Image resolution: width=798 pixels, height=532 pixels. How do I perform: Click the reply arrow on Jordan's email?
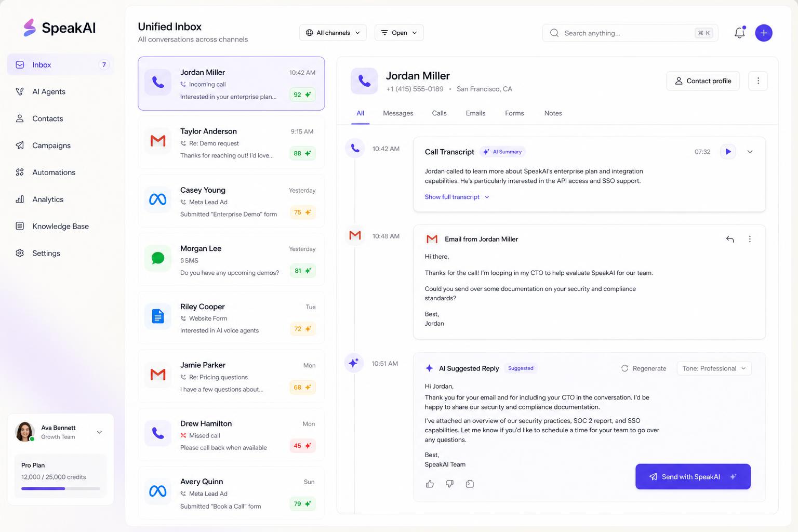click(x=730, y=239)
